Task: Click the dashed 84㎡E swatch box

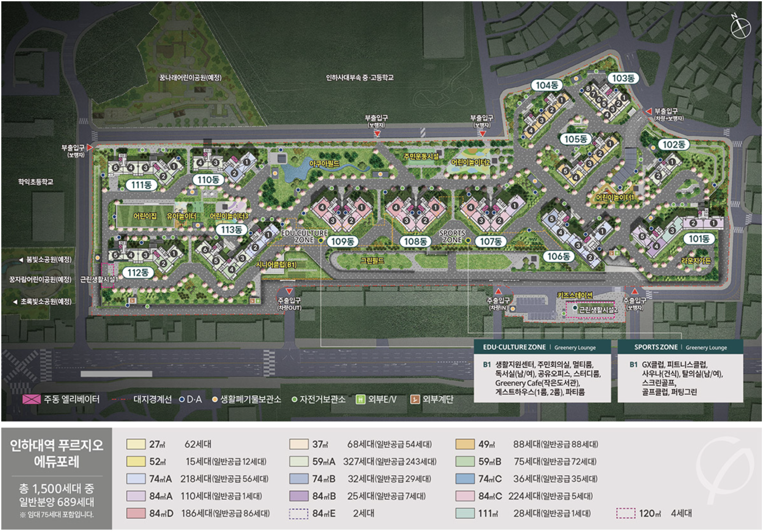Action: 299,513
